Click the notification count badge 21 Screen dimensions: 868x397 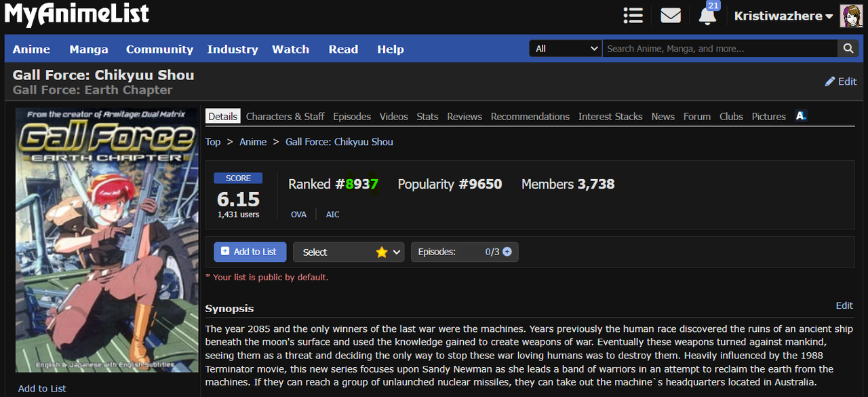click(712, 5)
